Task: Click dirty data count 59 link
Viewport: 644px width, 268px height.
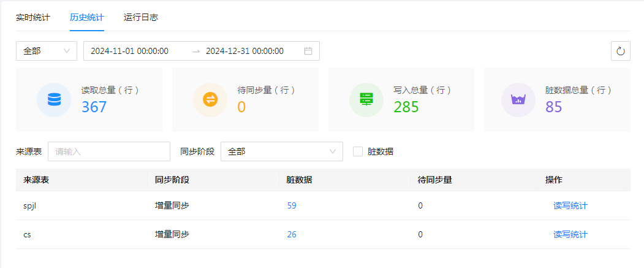Action: [292, 205]
